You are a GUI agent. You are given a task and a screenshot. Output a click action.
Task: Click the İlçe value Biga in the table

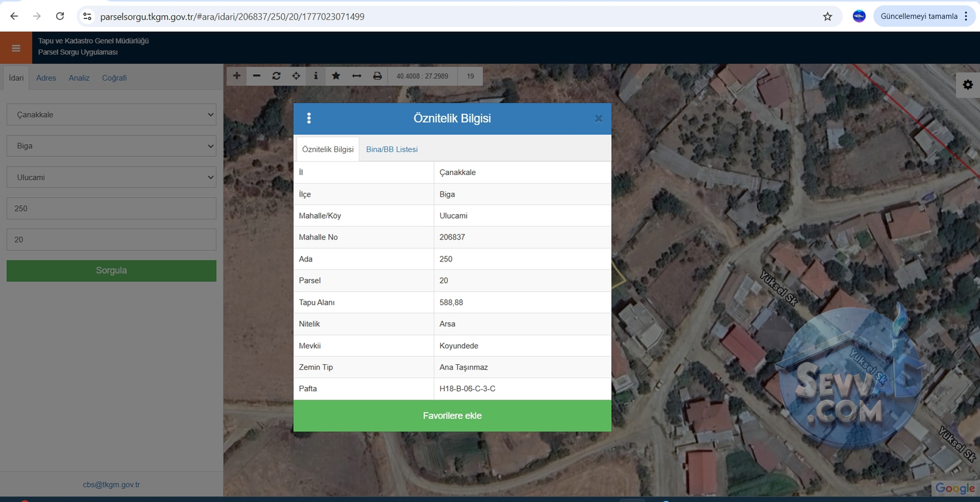(x=447, y=194)
